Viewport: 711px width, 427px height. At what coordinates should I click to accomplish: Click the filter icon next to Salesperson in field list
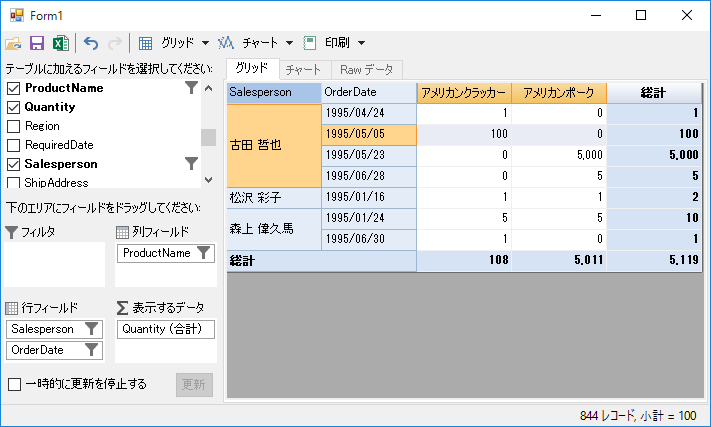(x=192, y=163)
